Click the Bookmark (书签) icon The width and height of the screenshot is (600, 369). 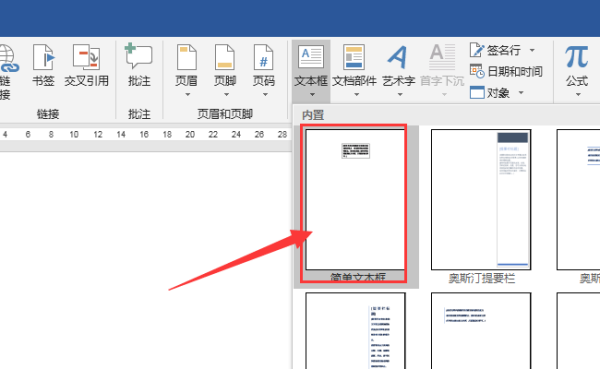[43, 57]
